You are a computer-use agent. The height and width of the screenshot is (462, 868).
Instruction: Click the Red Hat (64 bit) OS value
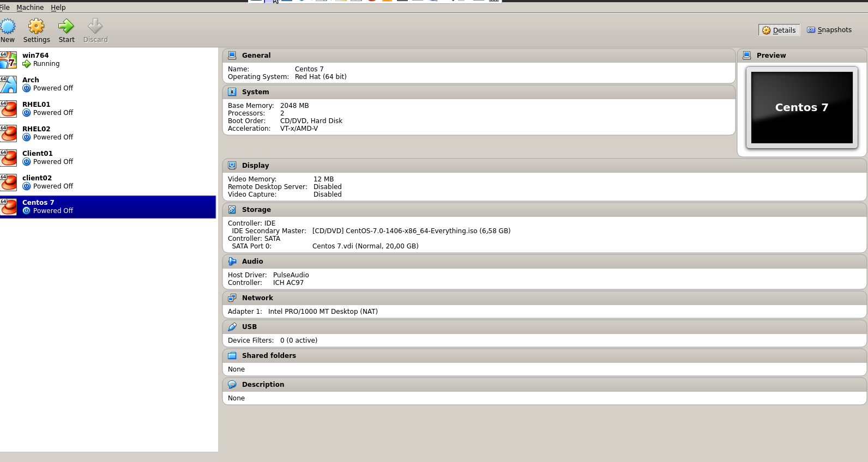(x=321, y=77)
